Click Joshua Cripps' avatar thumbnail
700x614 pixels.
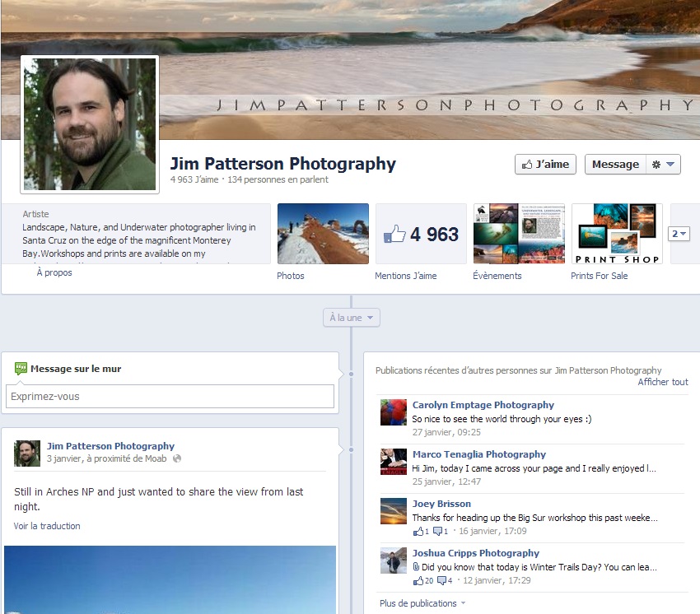tap(394, 561)
